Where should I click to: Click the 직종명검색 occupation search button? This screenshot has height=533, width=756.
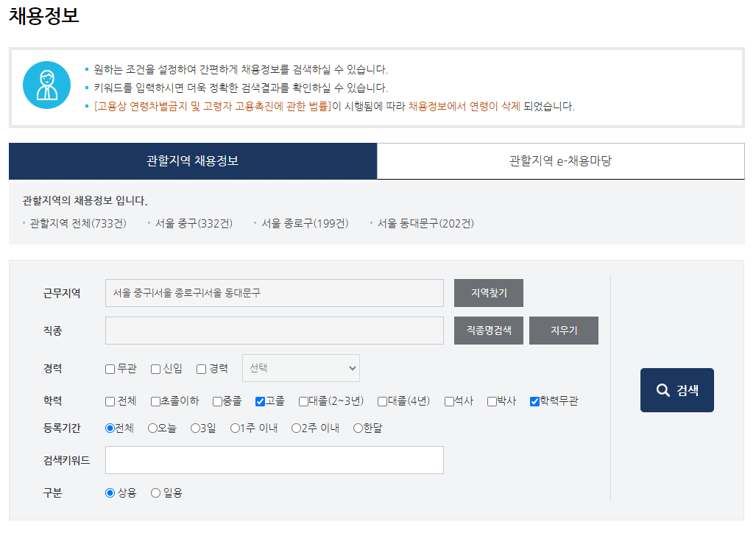coord(489,330)
